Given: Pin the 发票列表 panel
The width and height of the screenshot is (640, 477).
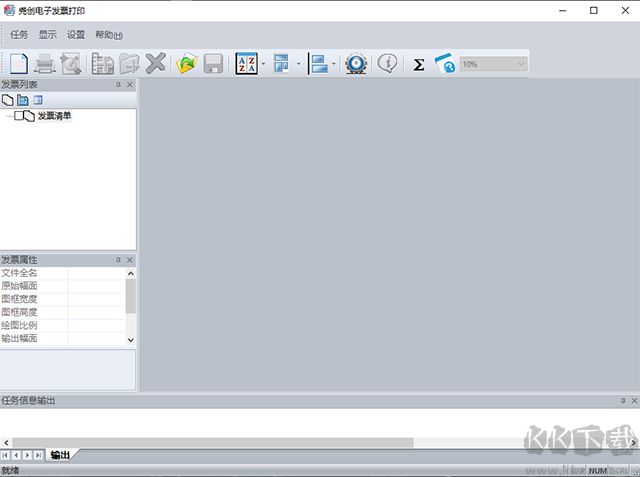Looking at the screenshot, I should coord(118,84).
